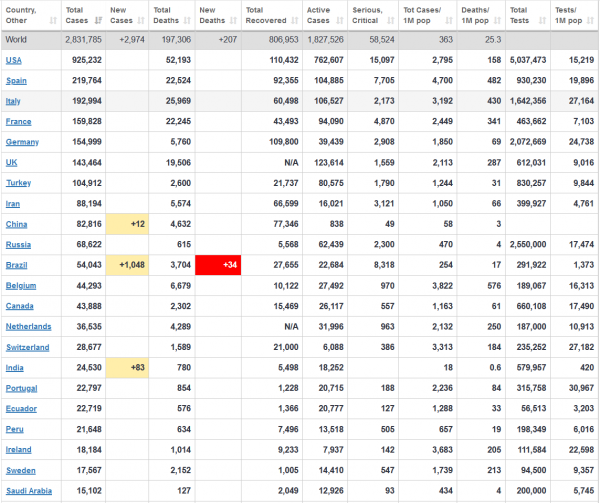
Task: Sort by Tot Cases/1M pop icon
Action: [449, 21]
